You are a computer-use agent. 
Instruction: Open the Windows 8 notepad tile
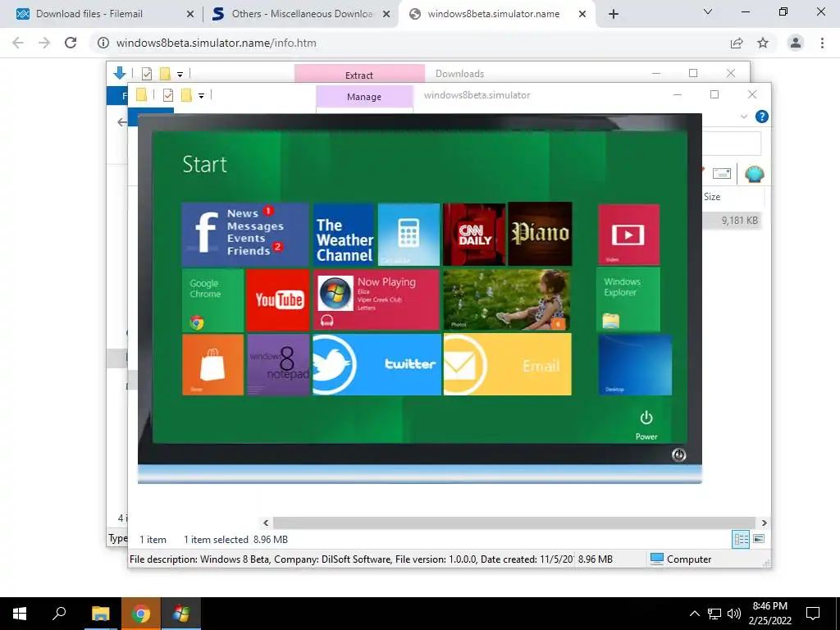[278, 365]
